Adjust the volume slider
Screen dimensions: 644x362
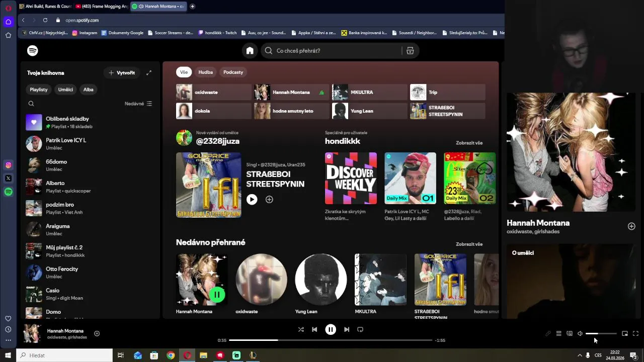point(601,333)
